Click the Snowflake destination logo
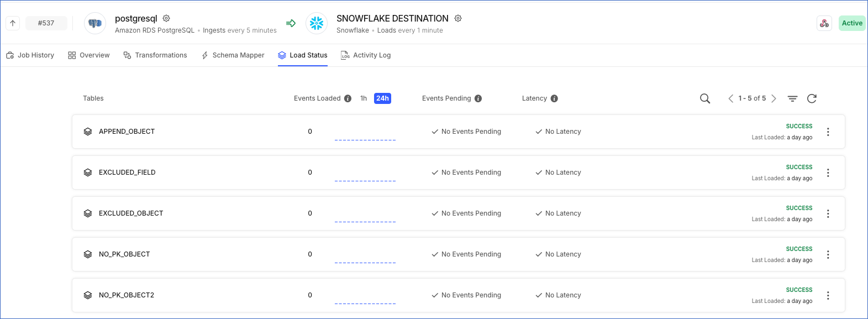The image size is (868, 319). tap(317, 23)
